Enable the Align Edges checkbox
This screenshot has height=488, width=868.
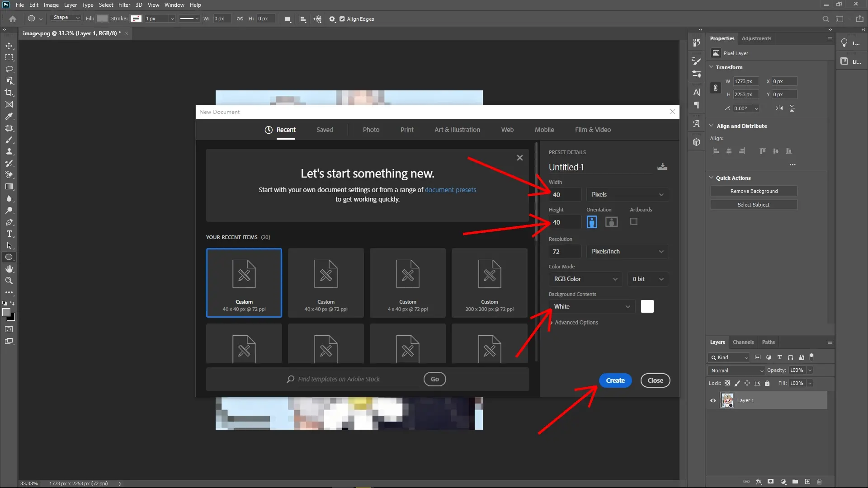[343, 19]
